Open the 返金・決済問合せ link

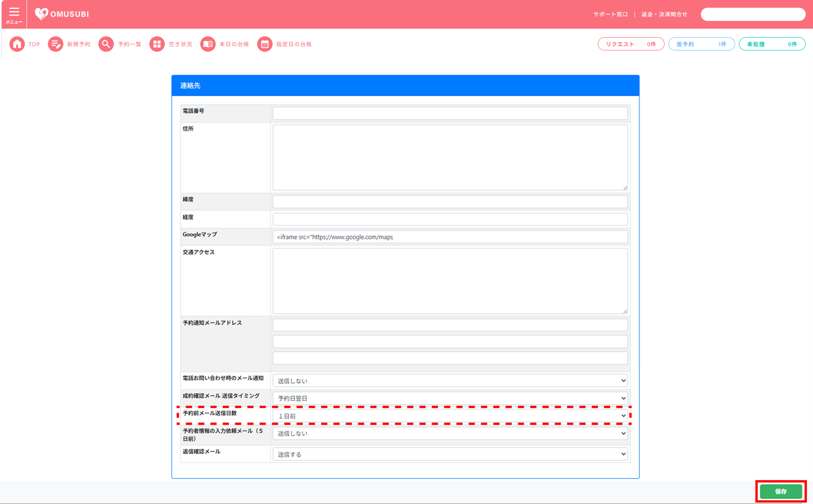pyautogui.click(x=664, y=15)
